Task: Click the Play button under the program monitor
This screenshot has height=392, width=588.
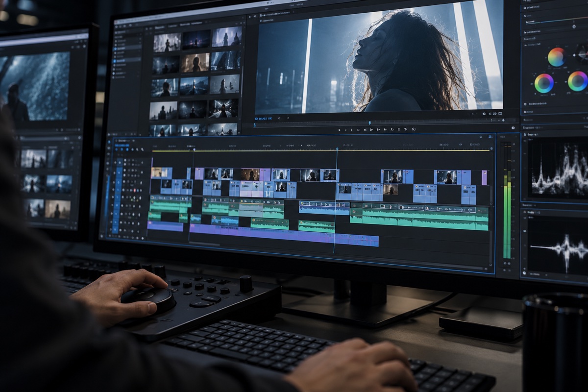Action: click(x=371, y=129)
